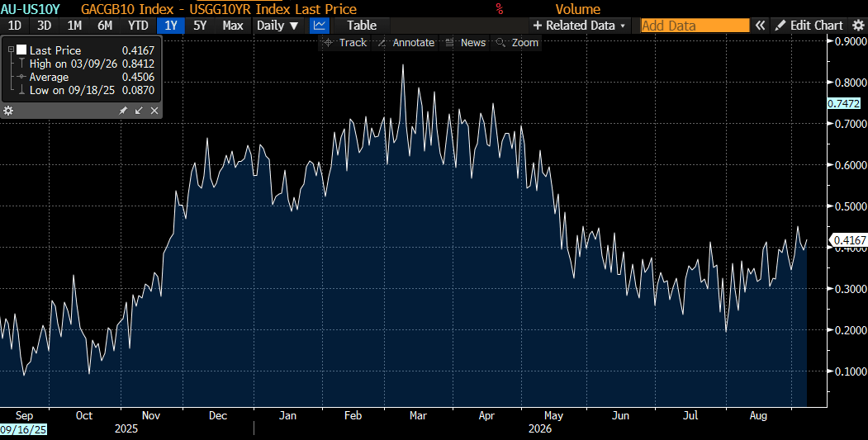Screen dimensions: 868x440
Task: Click the red percent symbol header
Action: click(500, 9)
